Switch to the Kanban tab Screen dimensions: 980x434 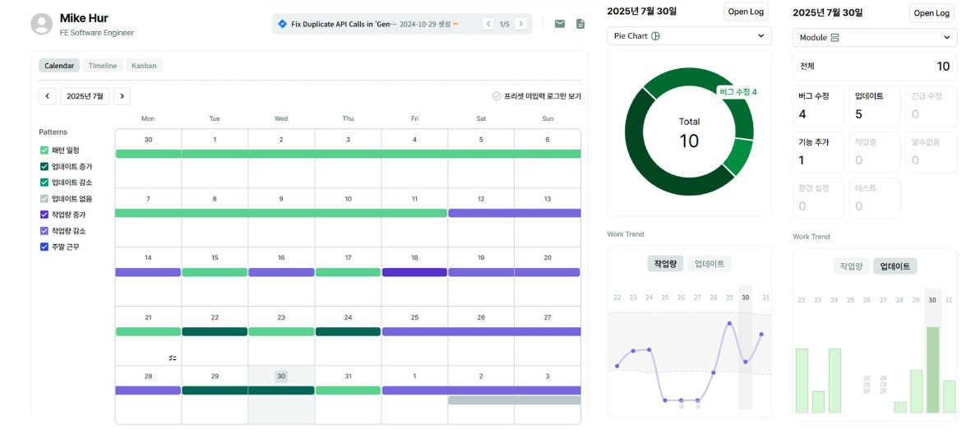click(144, 66)
